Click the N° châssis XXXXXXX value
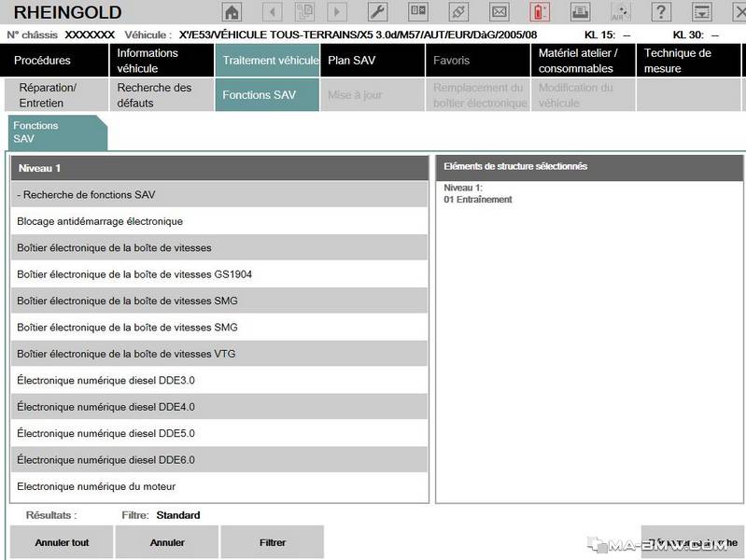The width and height of the screenshot is (746, 560). pyautogui.click(x=90, y=35)
